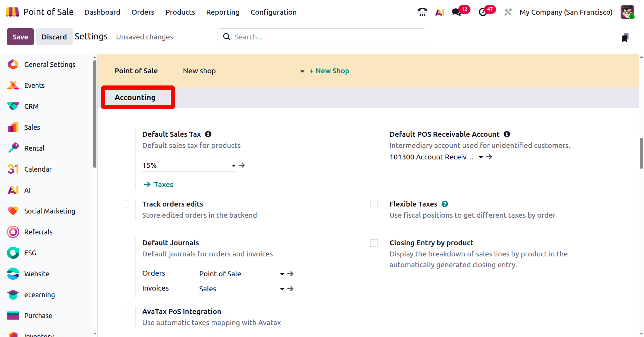Screen dimensions: 644x337
Task: Click the Save button
Action: (20, 37)
